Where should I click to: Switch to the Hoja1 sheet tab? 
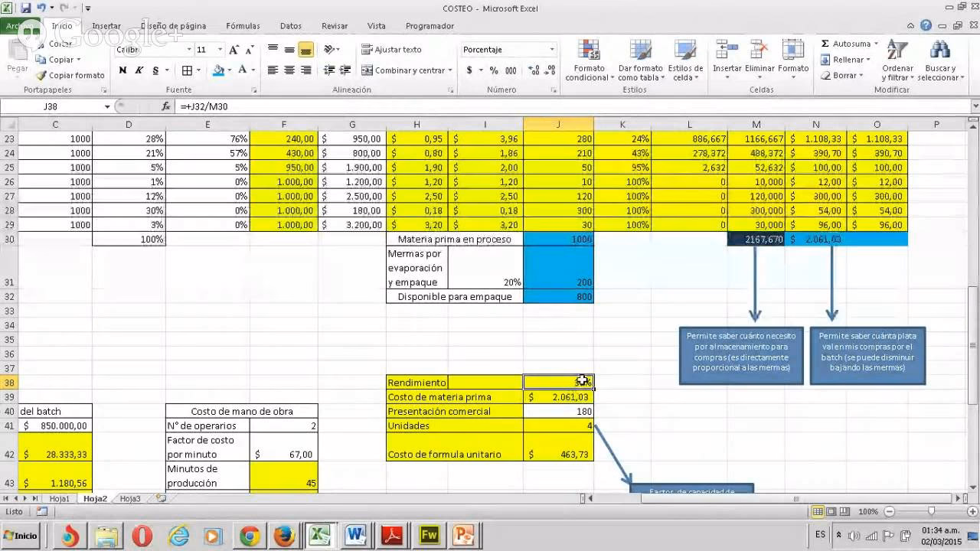59,498
